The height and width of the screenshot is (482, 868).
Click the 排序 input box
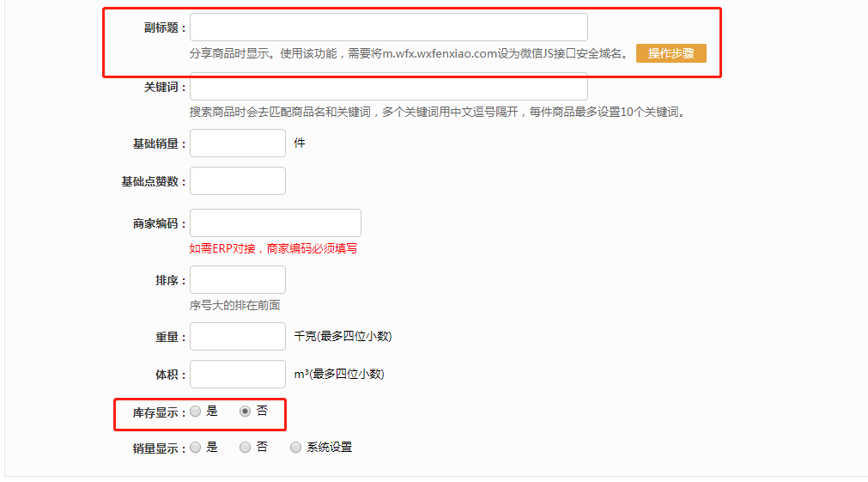[237, 280]
